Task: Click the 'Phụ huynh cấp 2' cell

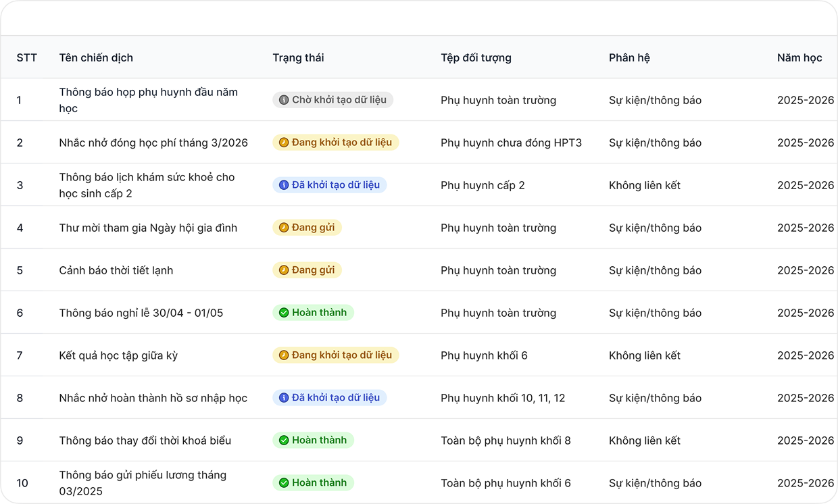Action: [483, 185]
